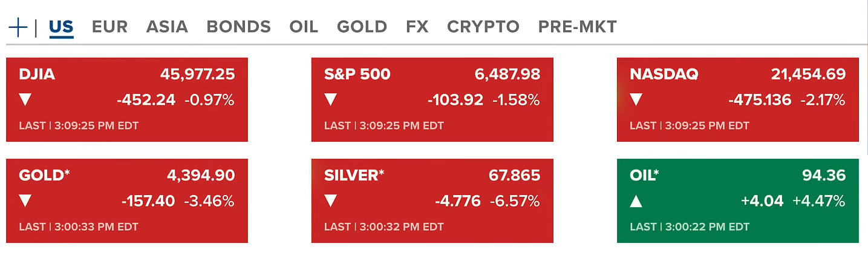Click the SILVER price 67.865
Screen dimensions: 868x255
coord(514,176)
